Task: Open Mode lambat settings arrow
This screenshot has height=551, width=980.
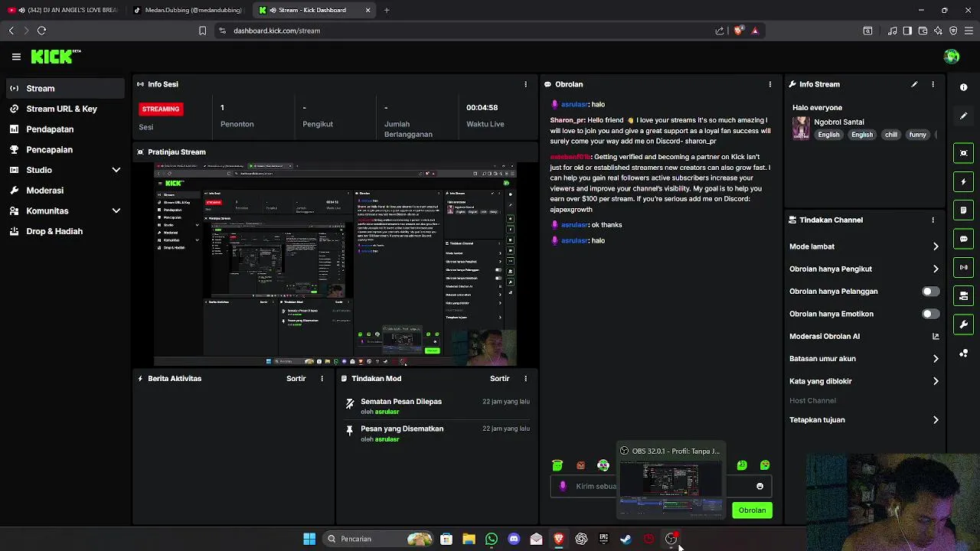Action: [936, 246]
